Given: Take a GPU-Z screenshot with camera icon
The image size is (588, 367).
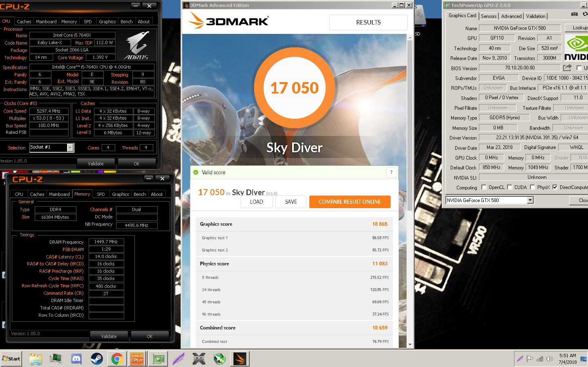Looking at the screenshot, I should tap(575, 14).
